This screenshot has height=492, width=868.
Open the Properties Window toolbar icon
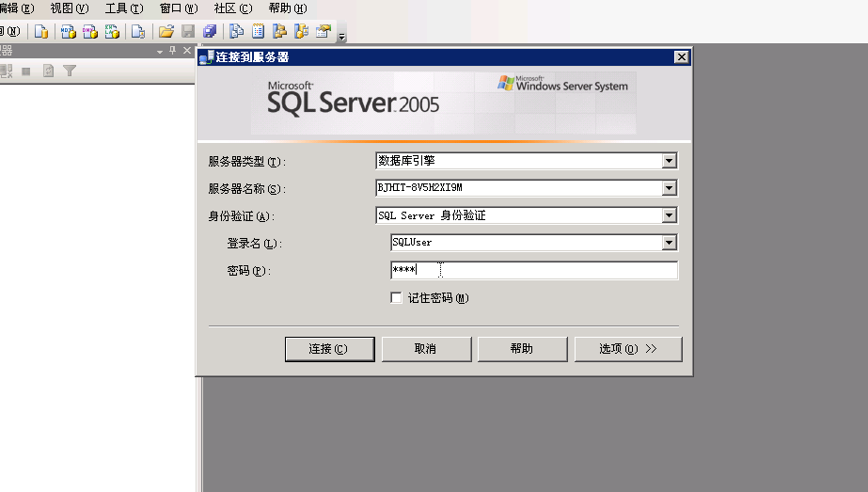[324, 32]
